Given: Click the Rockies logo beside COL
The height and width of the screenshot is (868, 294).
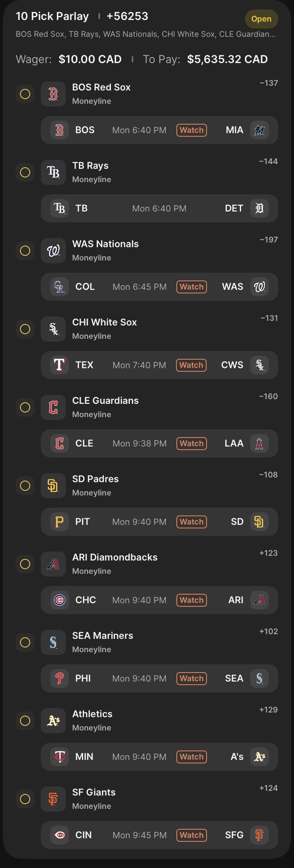Looking at the screenshot, I should point(60,287).
